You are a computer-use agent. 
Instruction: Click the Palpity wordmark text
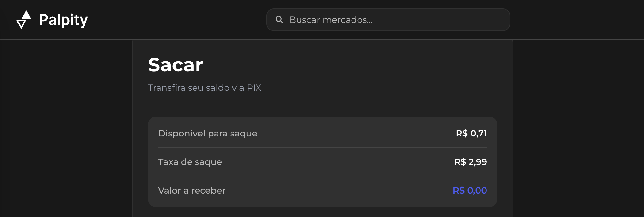[x=63, y=20]
